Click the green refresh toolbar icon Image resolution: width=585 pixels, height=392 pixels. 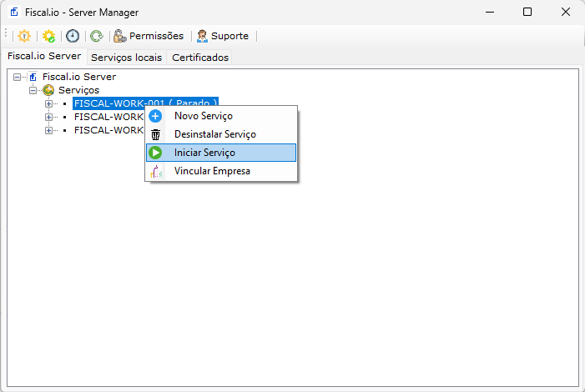tap(97, 36)
